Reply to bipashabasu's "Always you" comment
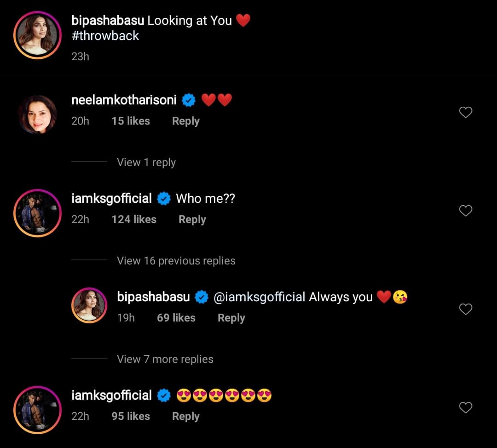The image size is (497, 448). (231, 318)
